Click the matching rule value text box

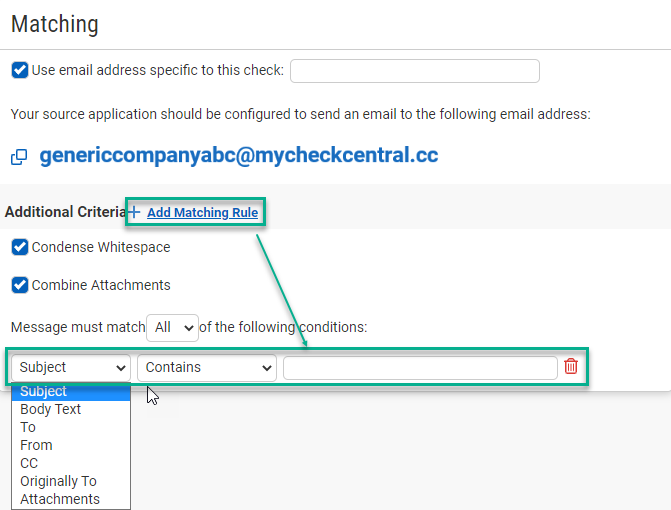point(420,368)
